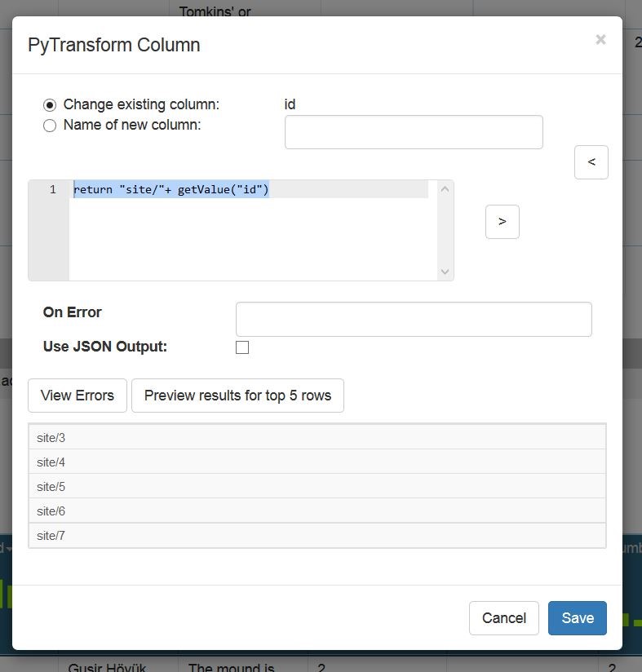
Task: Click the Python code line in editor
Action: point(171,189)
